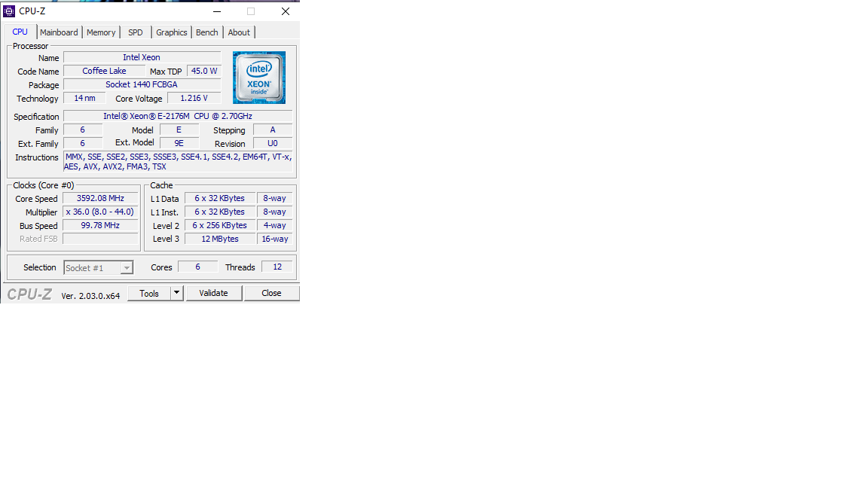
Task: Click the Stepping value A
Action: click(x=272, y=130)
